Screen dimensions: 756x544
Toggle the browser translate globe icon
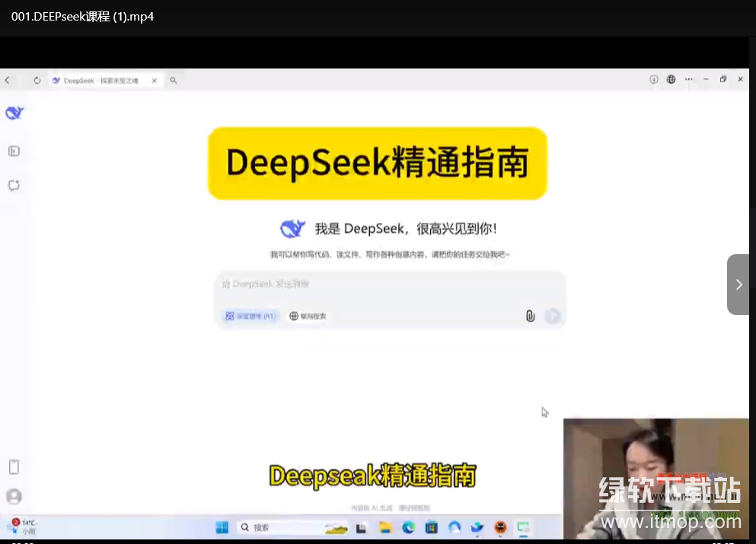(670, 79)
